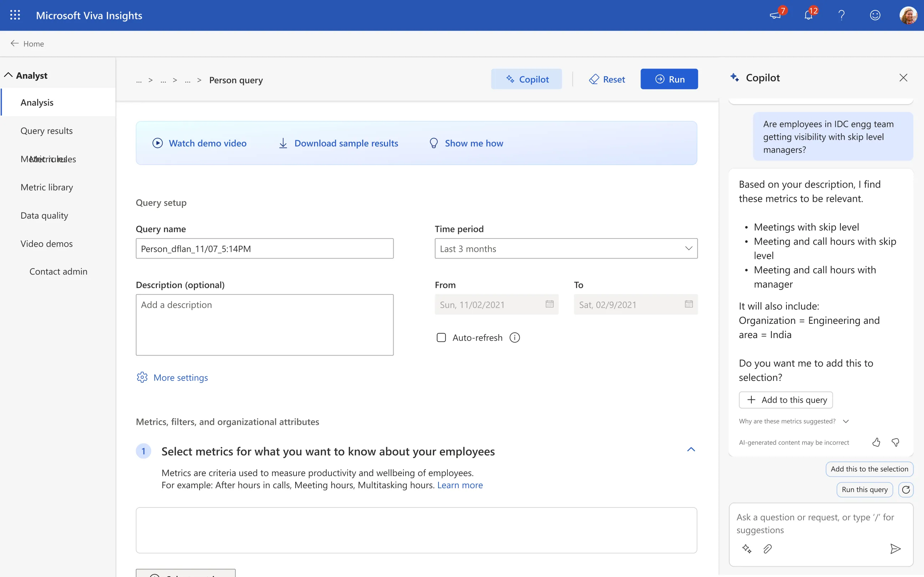Collapse the Select metrics section chevron
Screen dimensions: 924x577
click(691, 450)
